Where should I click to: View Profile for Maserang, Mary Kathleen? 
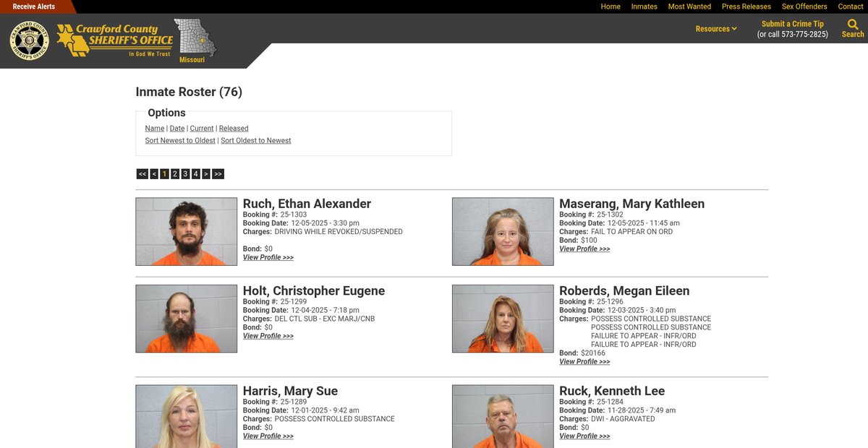tap(584, 249)
